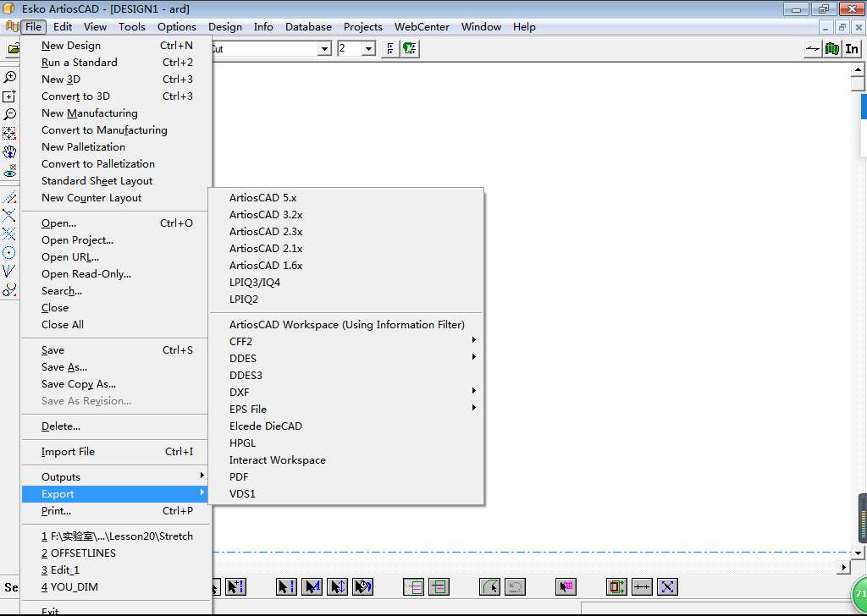Open the View Mode eye icon
The height and width of the screenshot is (616, 867).
[x=9, y=170]
